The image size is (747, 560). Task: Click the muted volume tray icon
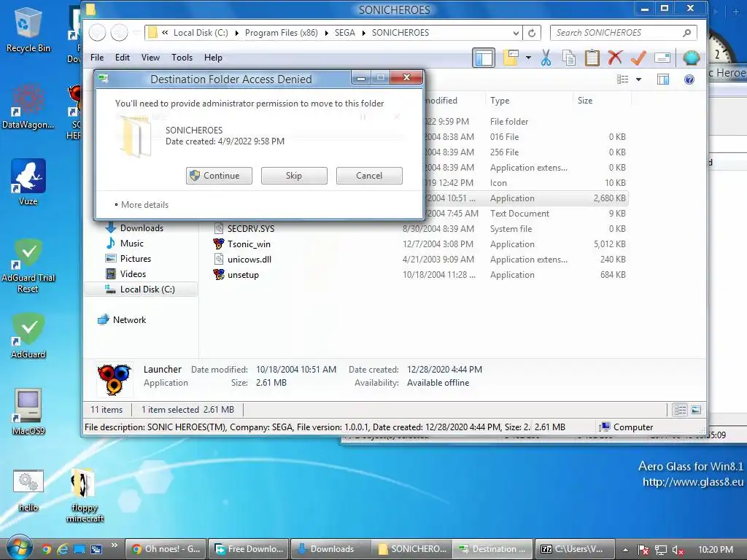click(x=678, y=550)
